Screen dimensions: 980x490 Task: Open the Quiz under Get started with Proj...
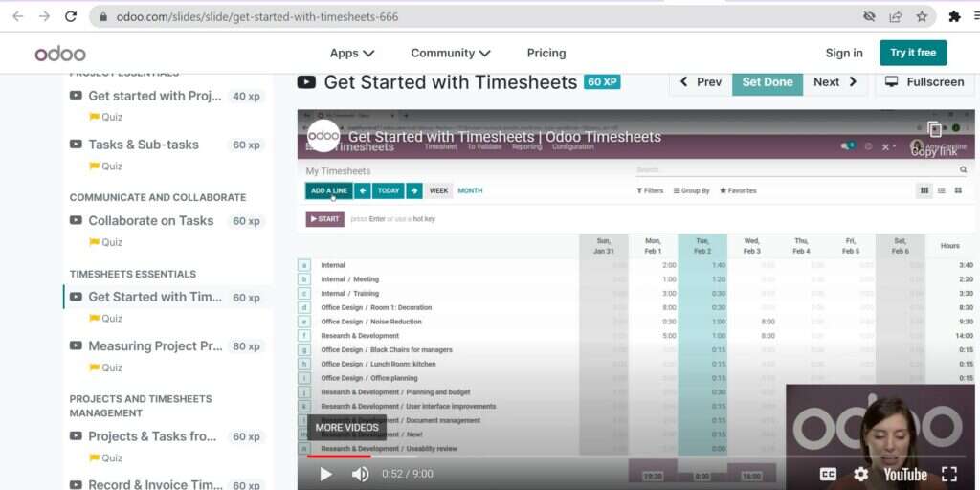105,117
